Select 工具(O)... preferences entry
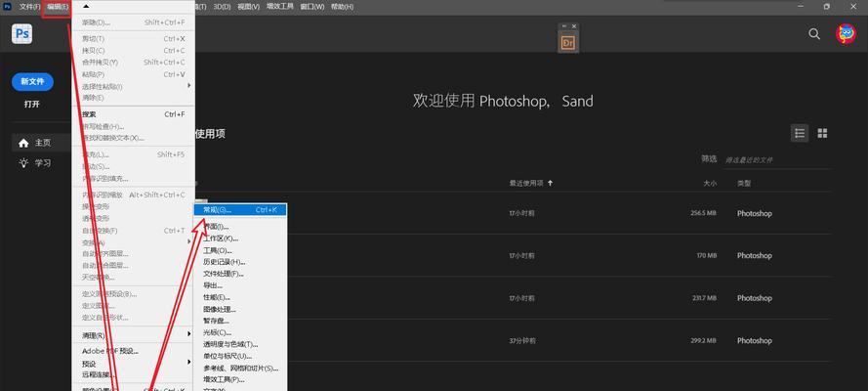The image size is (868, 391). pos(239,250)
